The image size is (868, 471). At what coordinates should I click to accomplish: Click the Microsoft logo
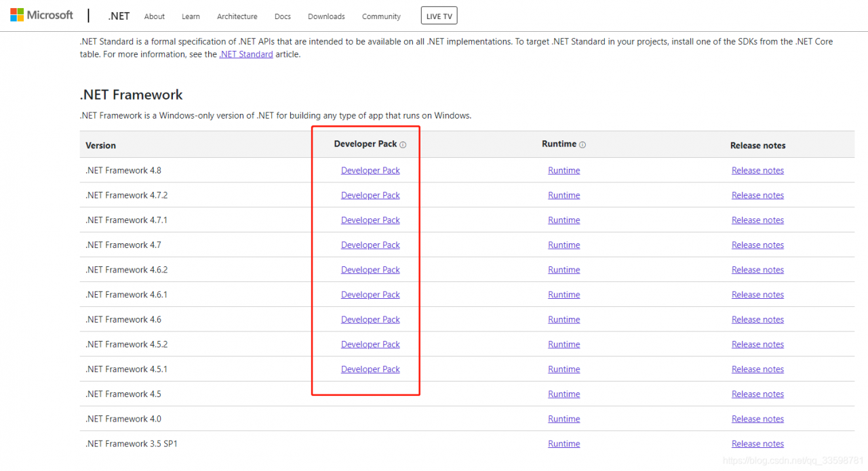pos(41,15)
